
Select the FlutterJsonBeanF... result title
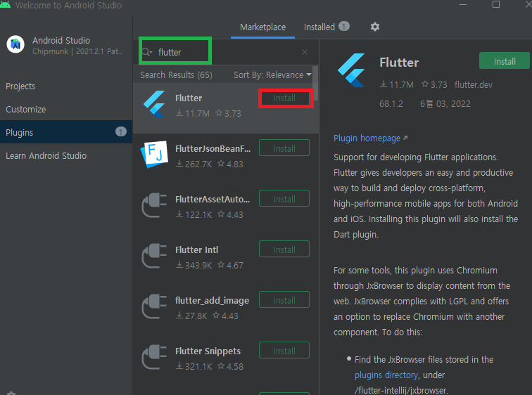(213, 149)
